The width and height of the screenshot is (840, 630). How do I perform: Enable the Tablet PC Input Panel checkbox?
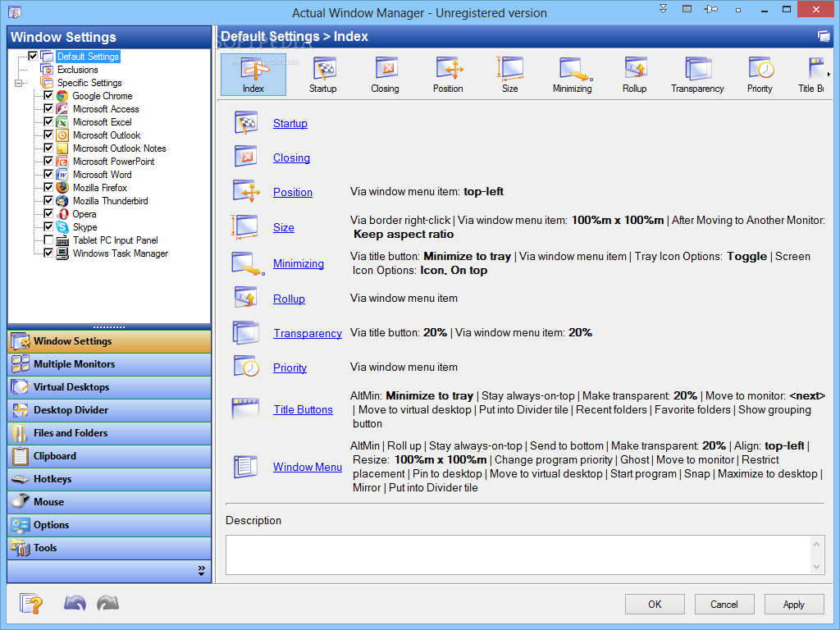(x=48, y=240)
